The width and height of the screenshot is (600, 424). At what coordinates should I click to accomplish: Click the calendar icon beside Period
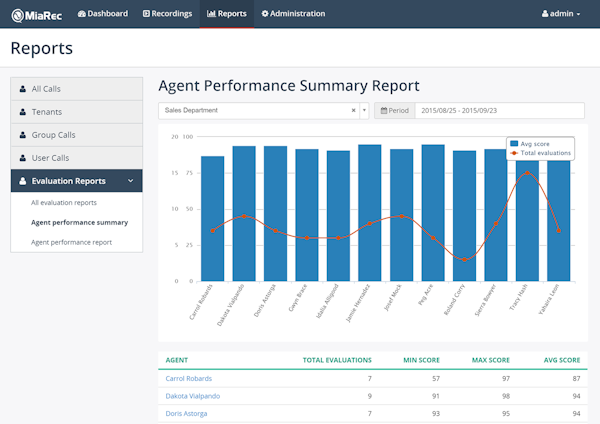(x=384, y=111)
